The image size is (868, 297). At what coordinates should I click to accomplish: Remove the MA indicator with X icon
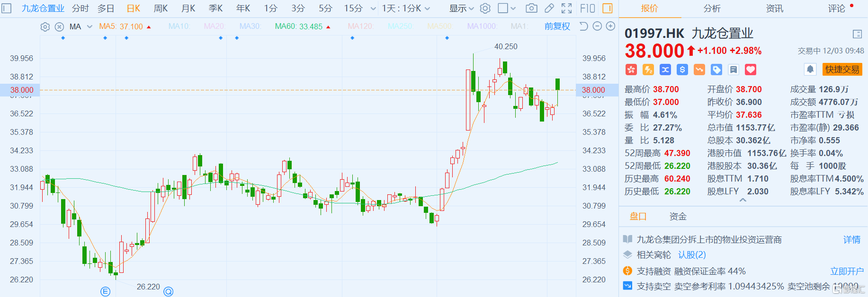pos(59,27)
